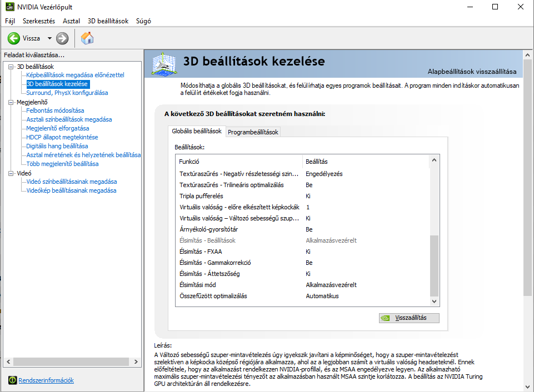Image resolution: width=534 pixels, height=392 pixels.
Task: Click the main page vertical scrollbar thumb
Action: click(x=527, y=178)
